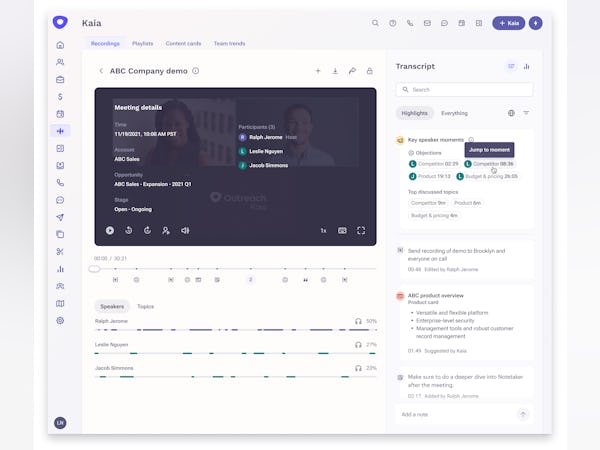Rewind the video with the back-skip button
The width and height of the screenshot is (600, 450).
click(129, 230)
